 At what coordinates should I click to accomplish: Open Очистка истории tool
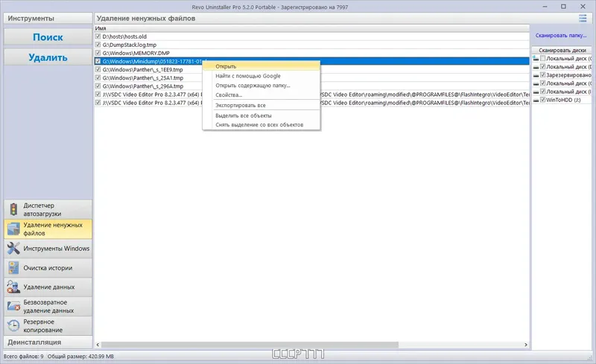[48, 267]
